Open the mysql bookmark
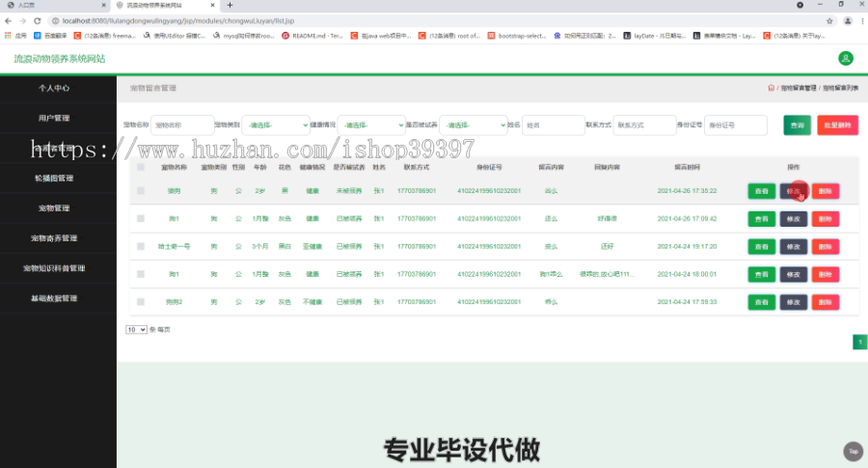 click(243, 36)
